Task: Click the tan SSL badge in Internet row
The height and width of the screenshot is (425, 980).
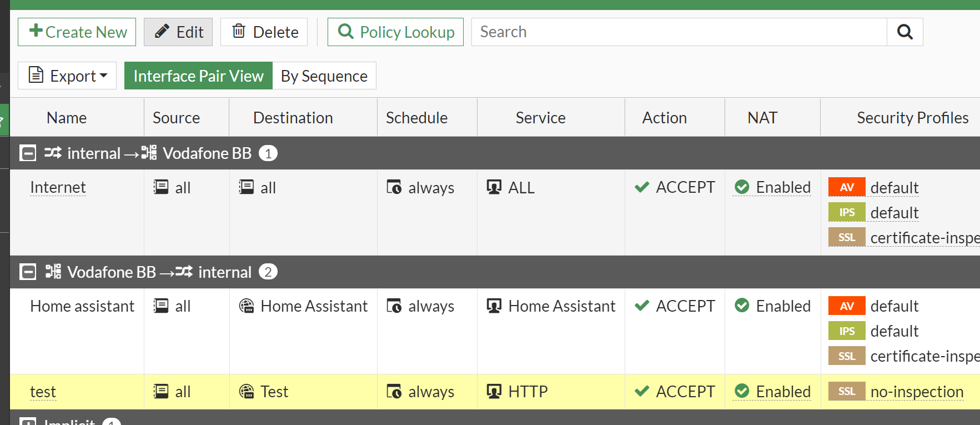Action: (x=846, y=237)
